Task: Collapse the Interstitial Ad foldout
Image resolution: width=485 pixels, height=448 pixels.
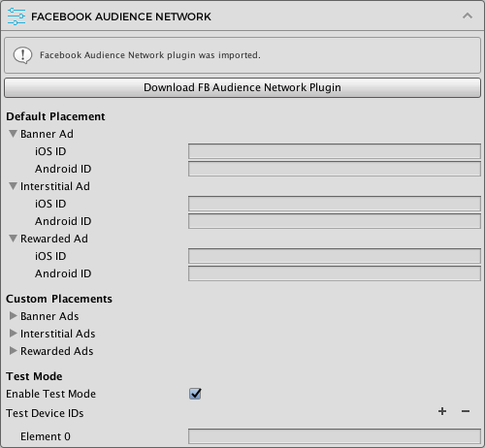Action: click(13, 186)
